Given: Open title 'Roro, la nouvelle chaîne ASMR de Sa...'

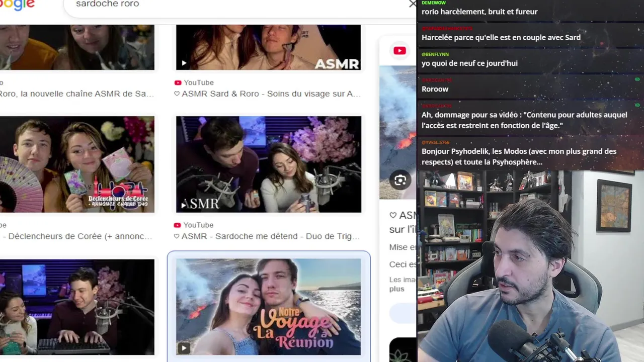Looking at the screenshot, I should [77, 94].
